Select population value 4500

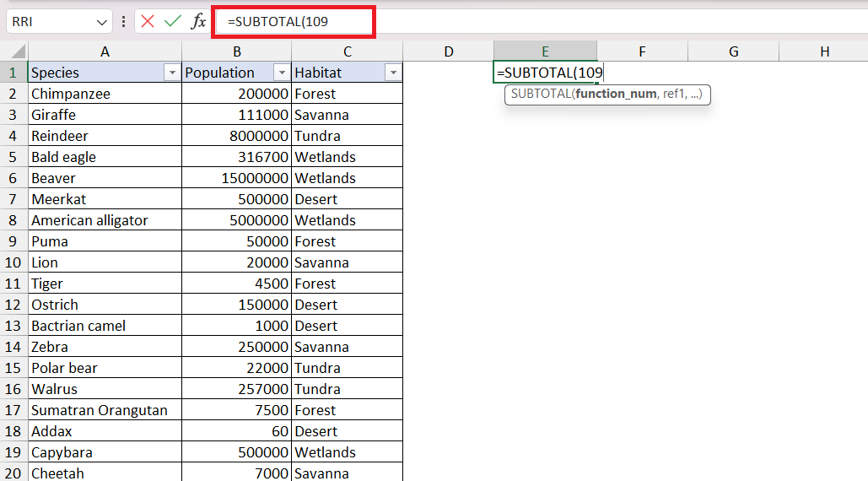click(x=237, y=284)
